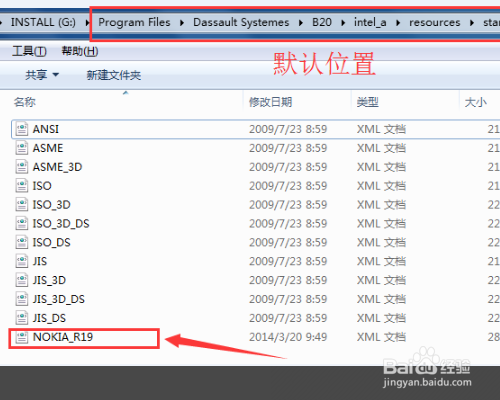Open the 帮助(H) menu

[80, 51]
